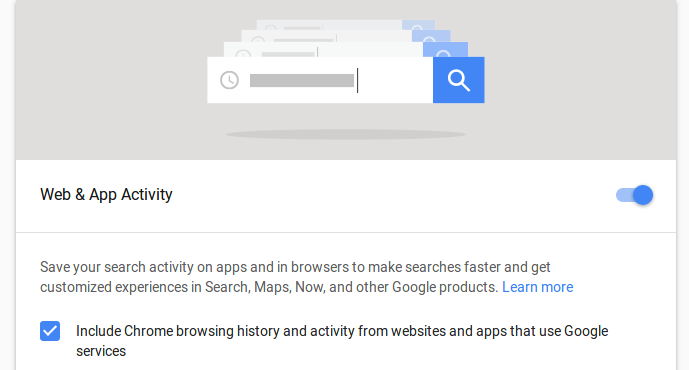
Task: Click the Web & App Activity heading
Action: pyautogui.click(x=106, y=194)
